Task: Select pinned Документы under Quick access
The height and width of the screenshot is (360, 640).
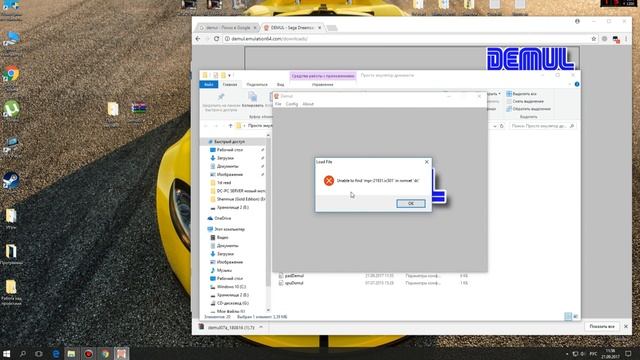Action: [227, 166]
